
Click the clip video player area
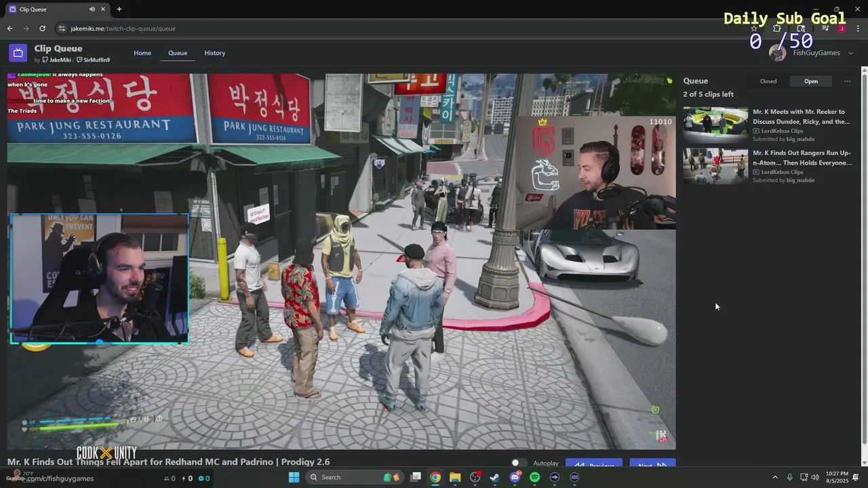[341, 261]
